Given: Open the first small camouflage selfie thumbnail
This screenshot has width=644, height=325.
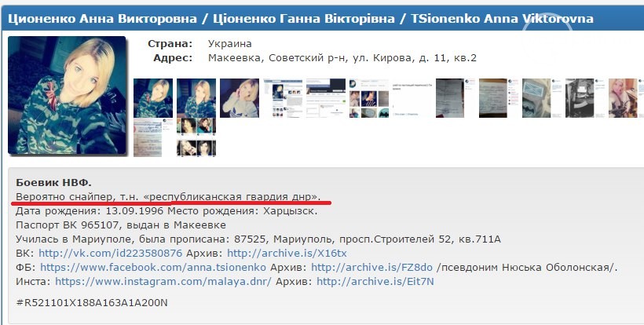Looking at the screenshot, I should point(153,98).
